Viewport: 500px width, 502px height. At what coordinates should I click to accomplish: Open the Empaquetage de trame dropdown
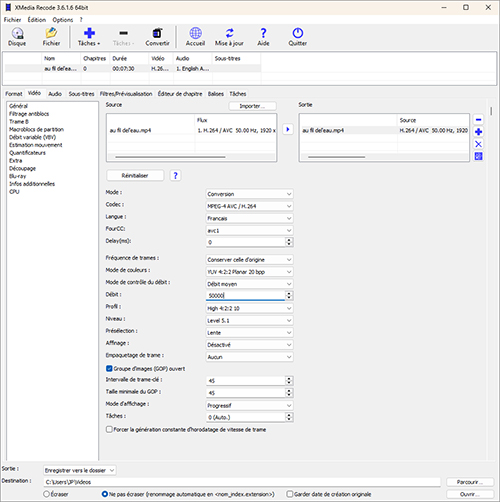click(x=249, y=357)
